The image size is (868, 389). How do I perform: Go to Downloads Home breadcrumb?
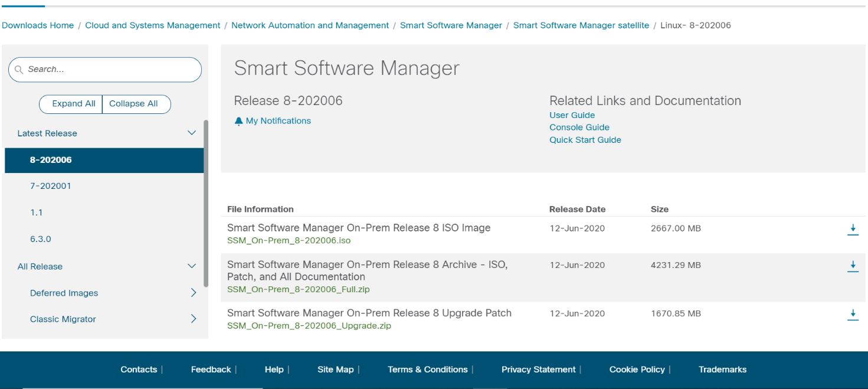pyautogui.click(x=38, y=25)
